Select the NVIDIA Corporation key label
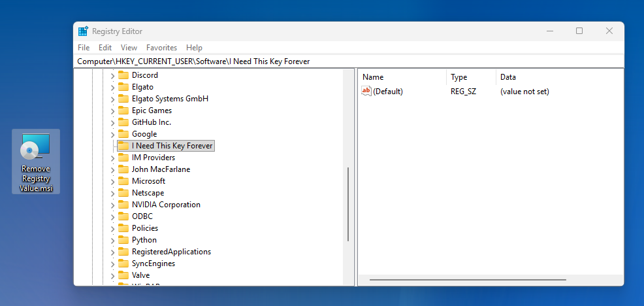644x306 pixels. (166, 205)
